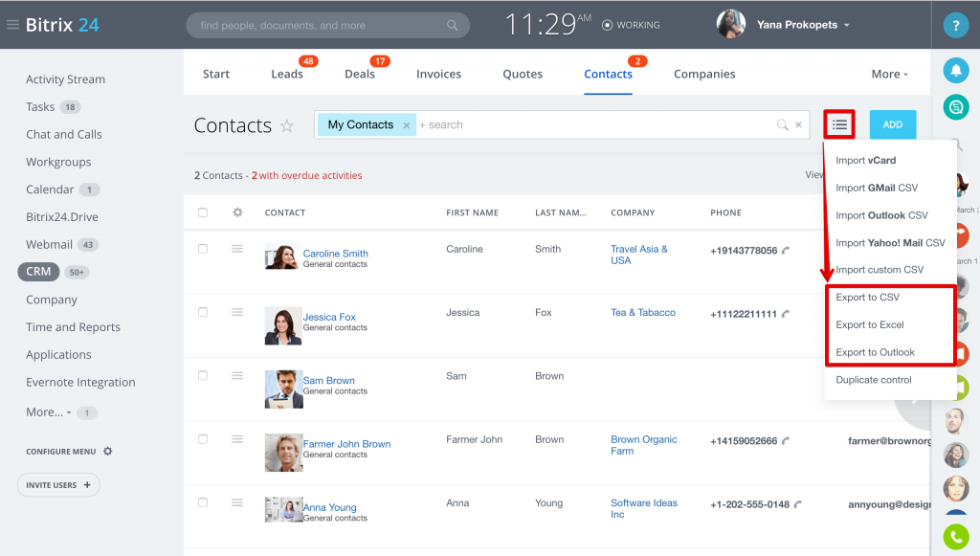Screen dimensions: 980x556
Task: Switch to the Deals tab
Action: (x=360, y=74)
